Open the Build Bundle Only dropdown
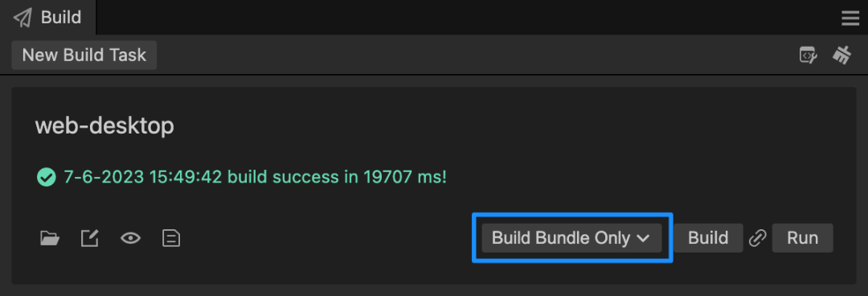 (572, 238)
